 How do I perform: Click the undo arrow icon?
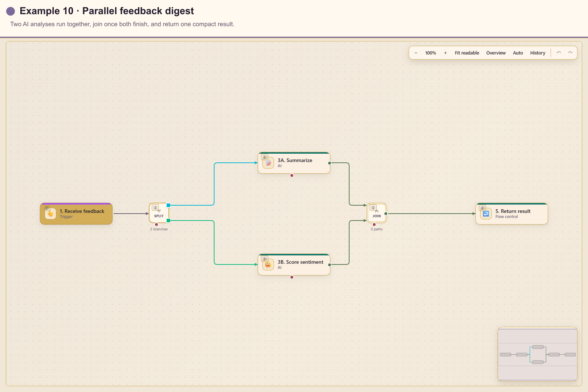point(559,53)
